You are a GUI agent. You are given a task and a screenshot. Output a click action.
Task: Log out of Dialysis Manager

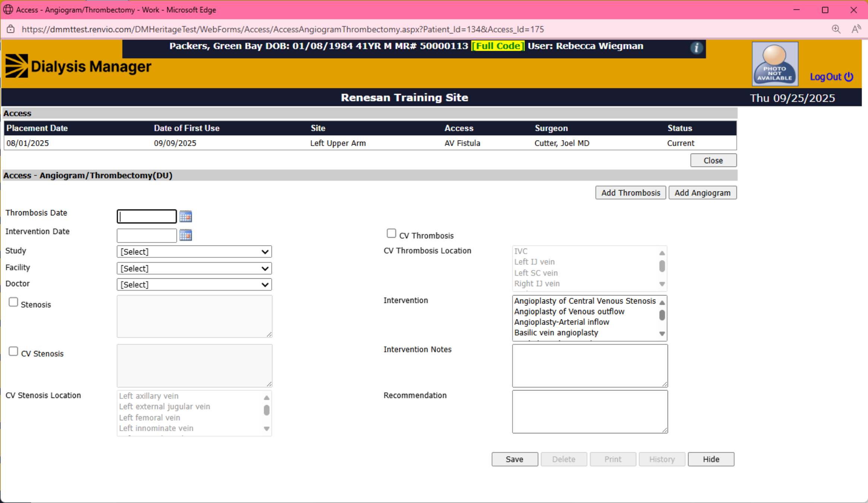[x=832, y=77]
